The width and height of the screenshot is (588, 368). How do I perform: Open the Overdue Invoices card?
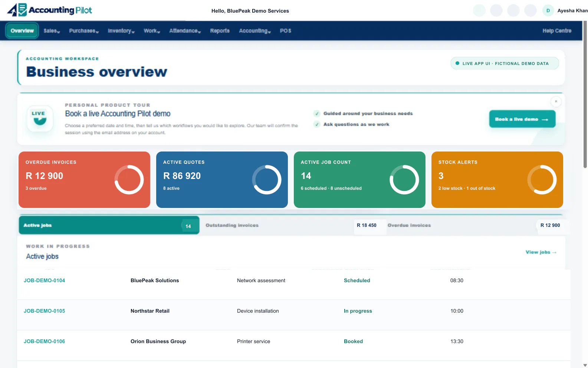click(84, 180)
